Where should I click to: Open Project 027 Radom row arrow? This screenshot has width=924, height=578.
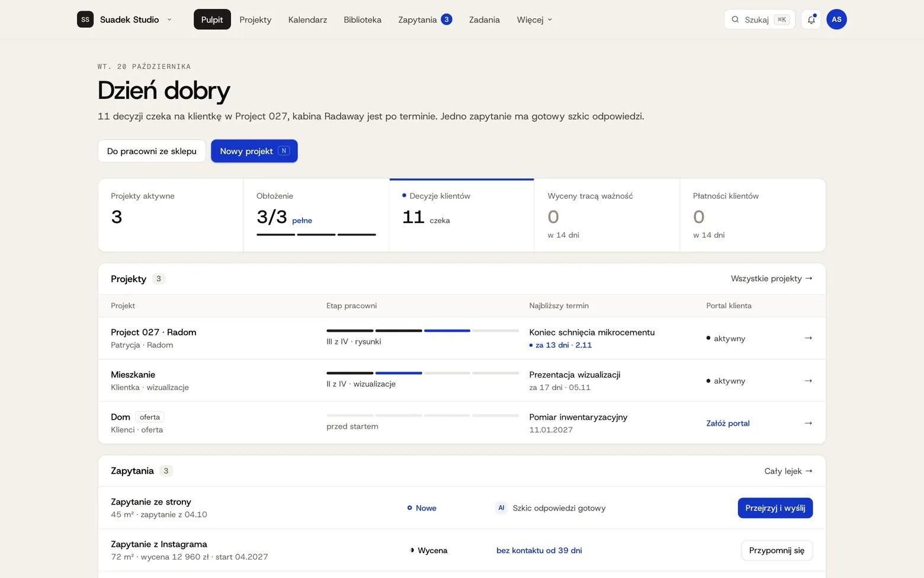click(x=808, y=338)
